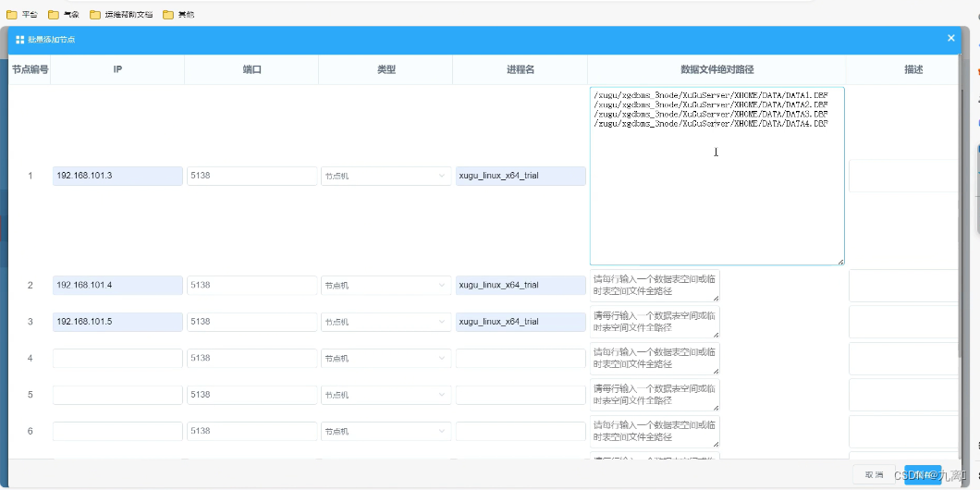Click the 进程名 column header
The width and height of the screenshot is (980, 490).
point(521,69)
